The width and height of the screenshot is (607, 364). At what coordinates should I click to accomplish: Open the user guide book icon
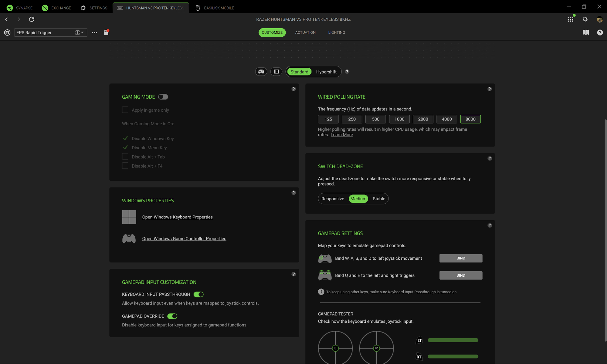pos(586,32)
